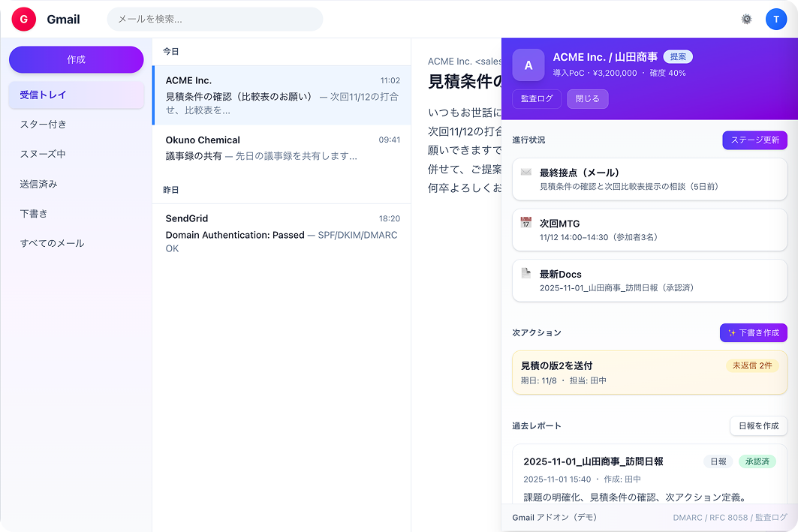This screenshot has height=532, width=798.
Task: Click the 日報を作成 button
Action: (x=758, y=425)
